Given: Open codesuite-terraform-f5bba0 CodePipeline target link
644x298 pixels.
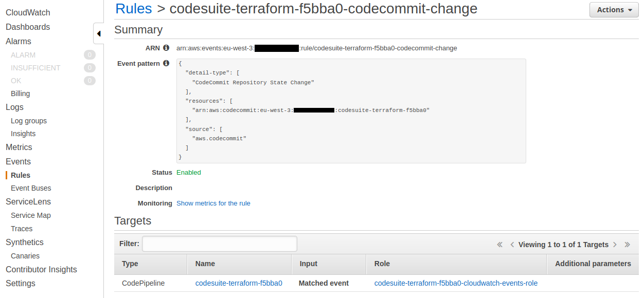Looking at the screenshot, I should pos(239,283).
